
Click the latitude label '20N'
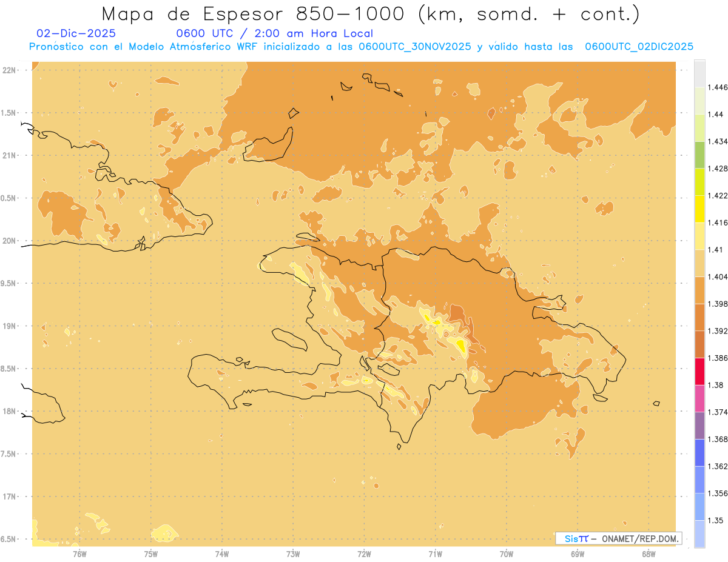pyautogui.click(x=9, y=241)
